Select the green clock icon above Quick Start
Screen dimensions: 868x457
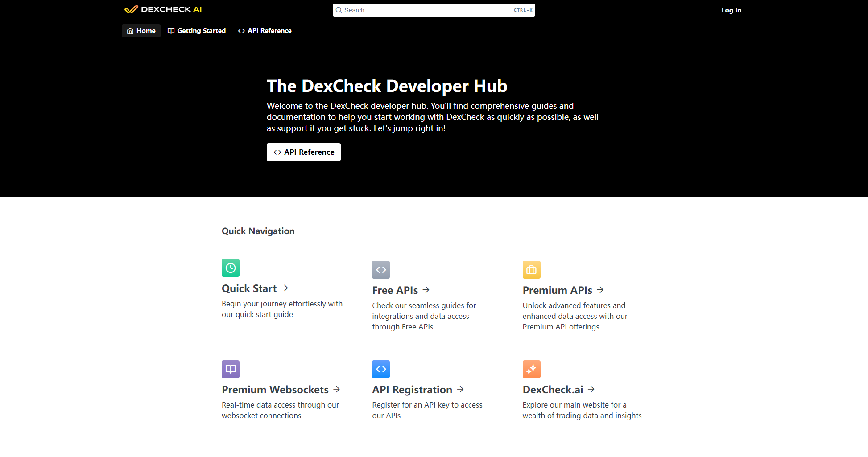click(x=230, y=268)
